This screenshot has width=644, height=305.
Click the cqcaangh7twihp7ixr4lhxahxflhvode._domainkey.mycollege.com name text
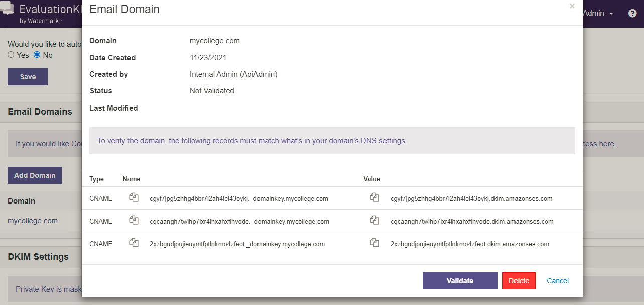pyautogui.click(x=239, y=221)
